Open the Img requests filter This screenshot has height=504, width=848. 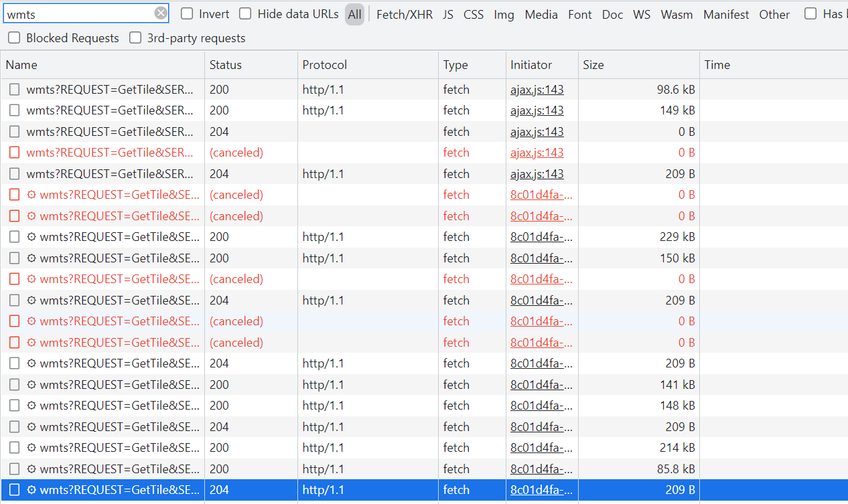tap(504, 13)
